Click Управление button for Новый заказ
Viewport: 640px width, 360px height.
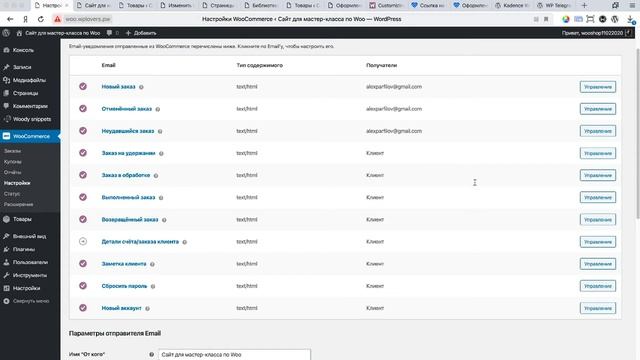(x=598, y=87)
